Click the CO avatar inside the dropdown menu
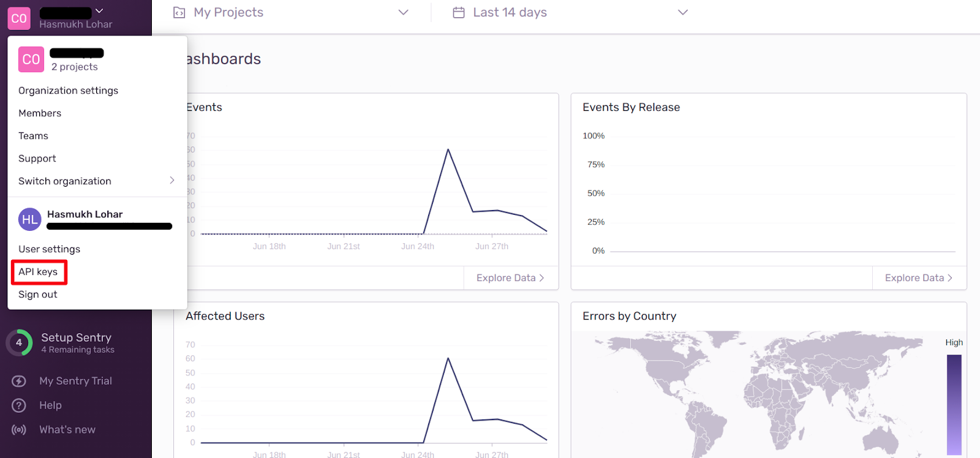Viewport: 980px width, 458px height. (31, 59)
